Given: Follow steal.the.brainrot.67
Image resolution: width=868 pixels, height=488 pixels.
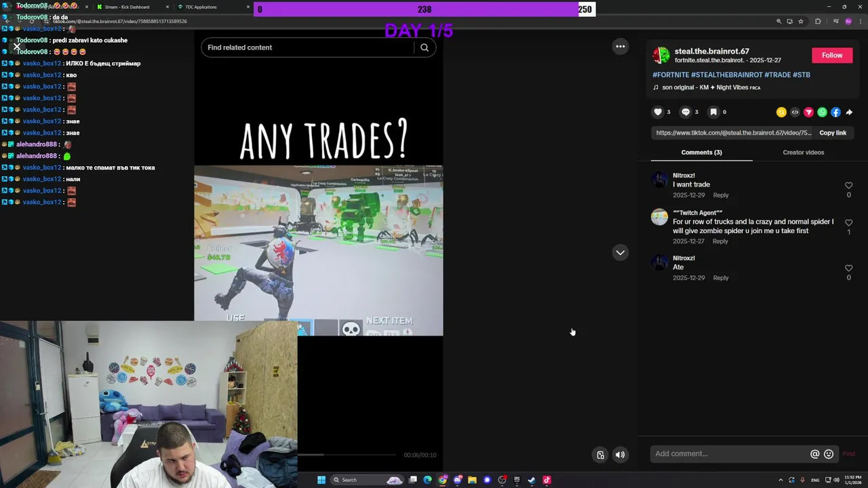Looking at the screenshot, I should tap(832, 56).
